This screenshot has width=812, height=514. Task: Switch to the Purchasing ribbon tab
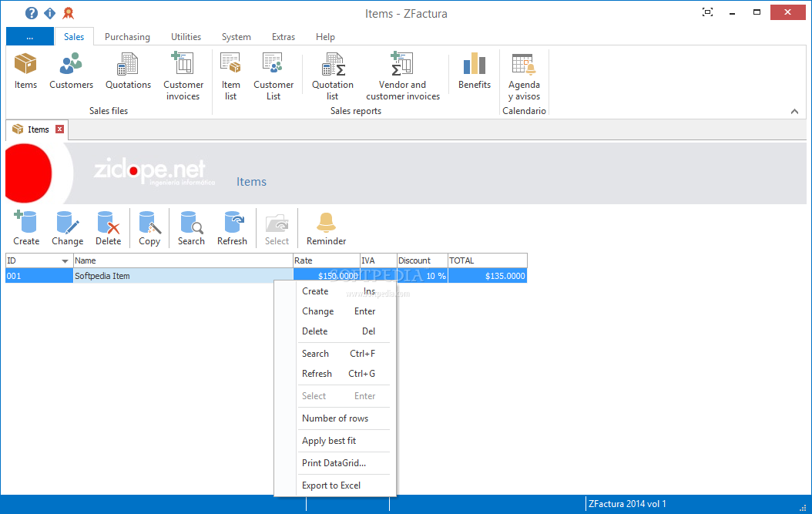[x=127, y=37]
